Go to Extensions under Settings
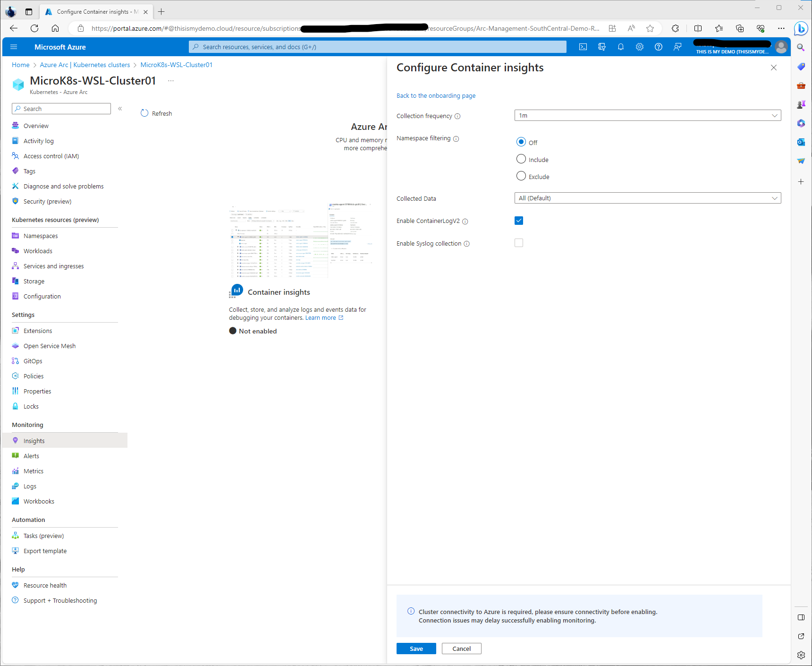The image size is (812, 666). click(38, 331)
